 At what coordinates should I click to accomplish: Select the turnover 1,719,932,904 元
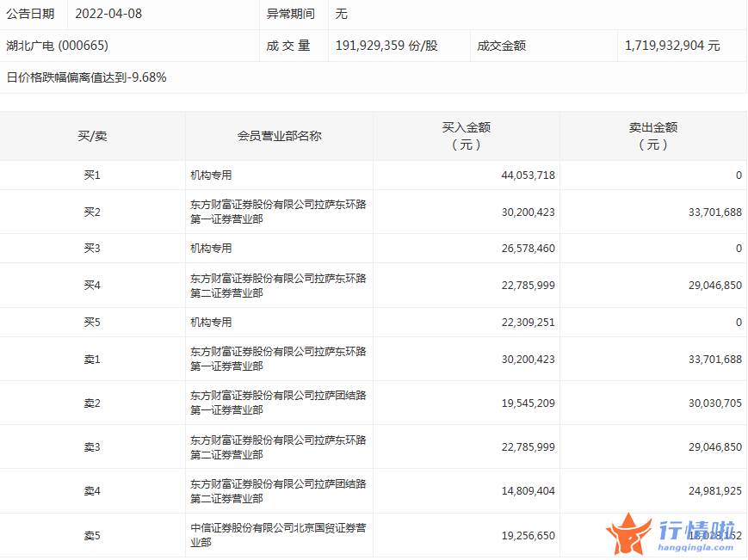(x=672, y=46)
